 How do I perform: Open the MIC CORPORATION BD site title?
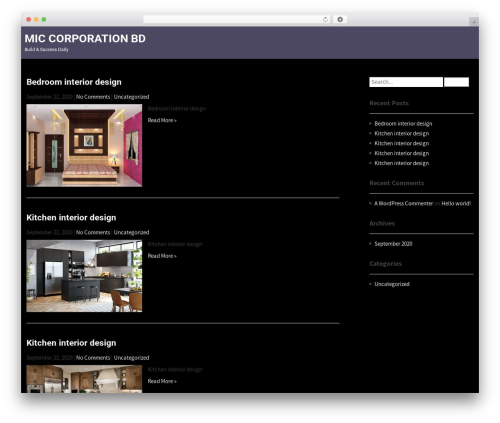[85, 39]
